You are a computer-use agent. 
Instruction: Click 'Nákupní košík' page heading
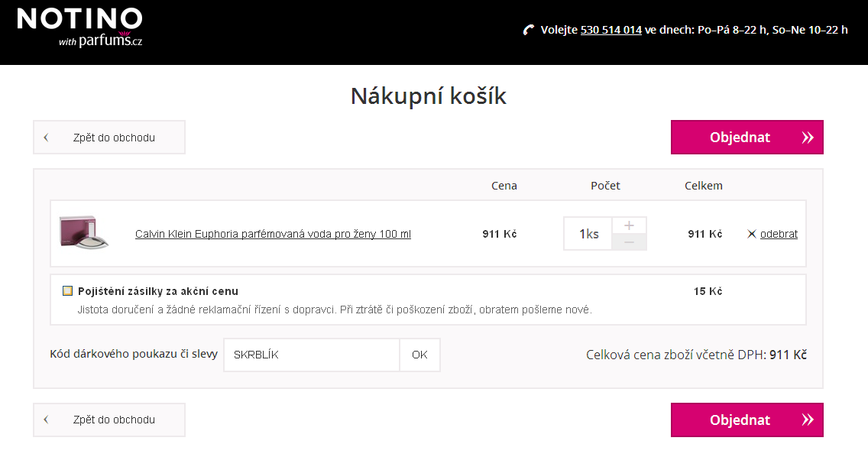point(429,96)
